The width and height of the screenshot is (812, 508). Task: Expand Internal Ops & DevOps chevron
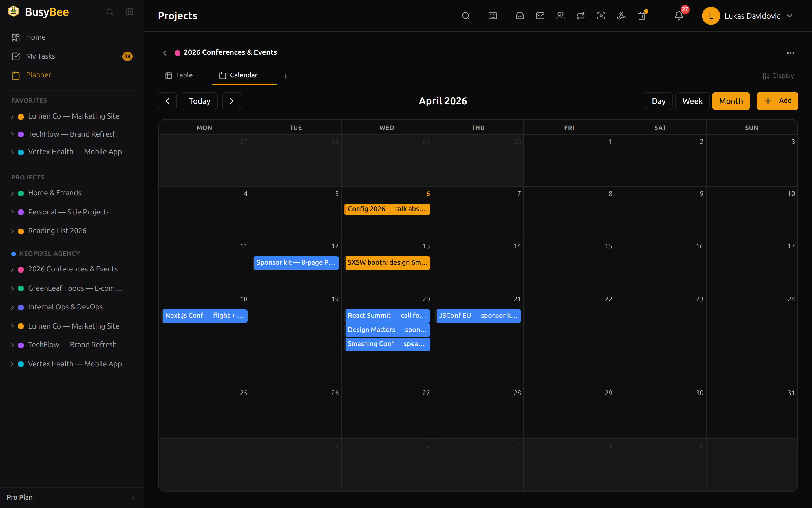[x=12, y=307]
